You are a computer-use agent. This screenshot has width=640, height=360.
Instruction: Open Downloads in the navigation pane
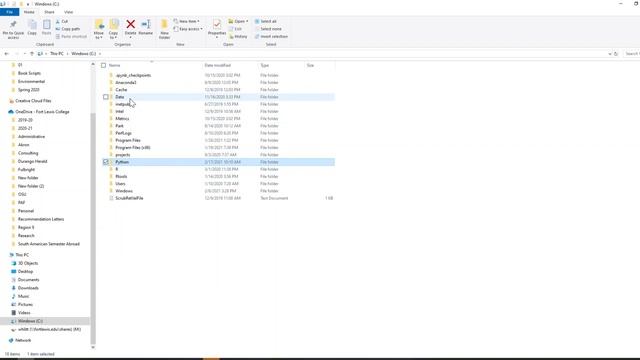(24, 288)
